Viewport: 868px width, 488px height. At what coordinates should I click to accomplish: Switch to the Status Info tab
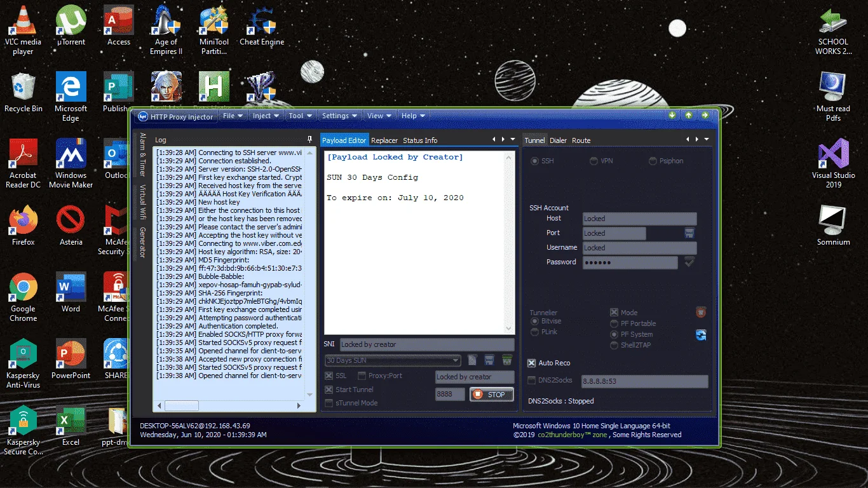point(420,140)
